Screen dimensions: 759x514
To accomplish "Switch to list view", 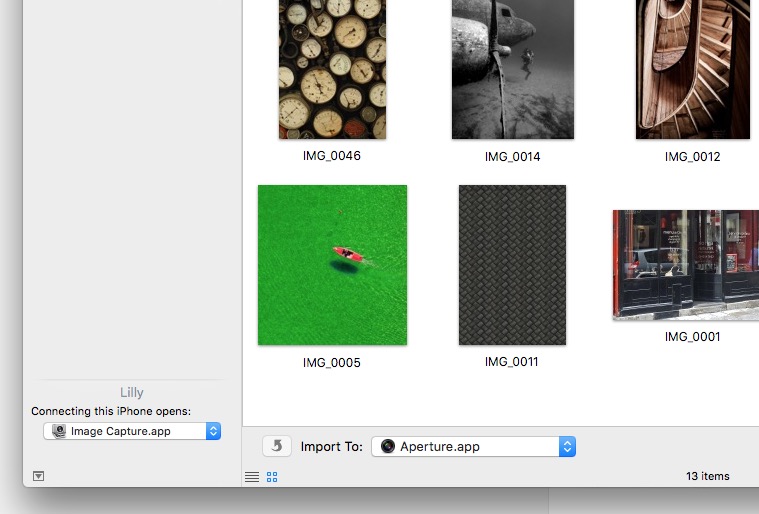I will [x=252, y=477].
